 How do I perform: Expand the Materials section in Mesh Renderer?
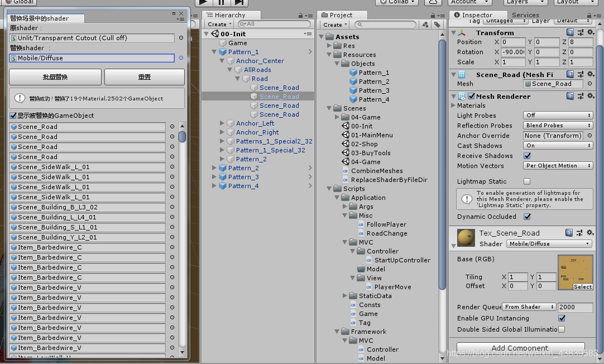pos(453,105)
